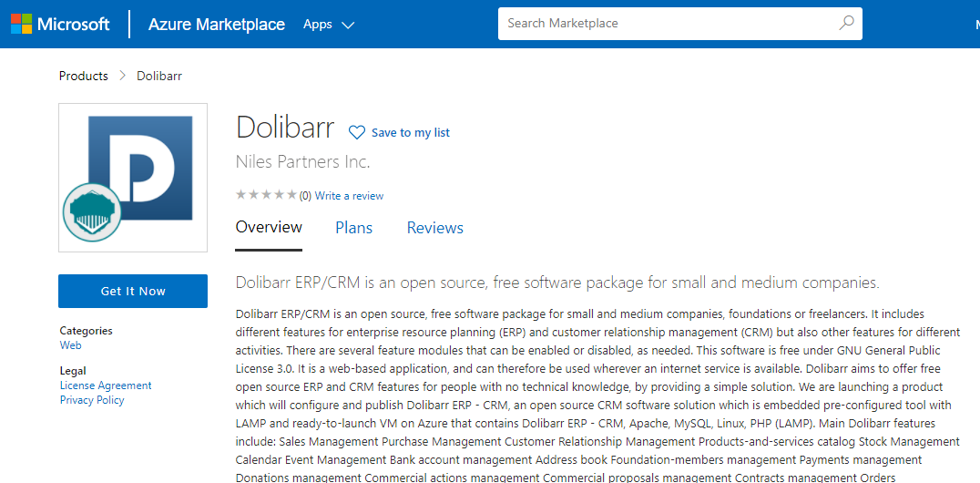Screen dimensions: 980x483
Task: Open the Azure Marketplace home link
Action: [216, 25]
